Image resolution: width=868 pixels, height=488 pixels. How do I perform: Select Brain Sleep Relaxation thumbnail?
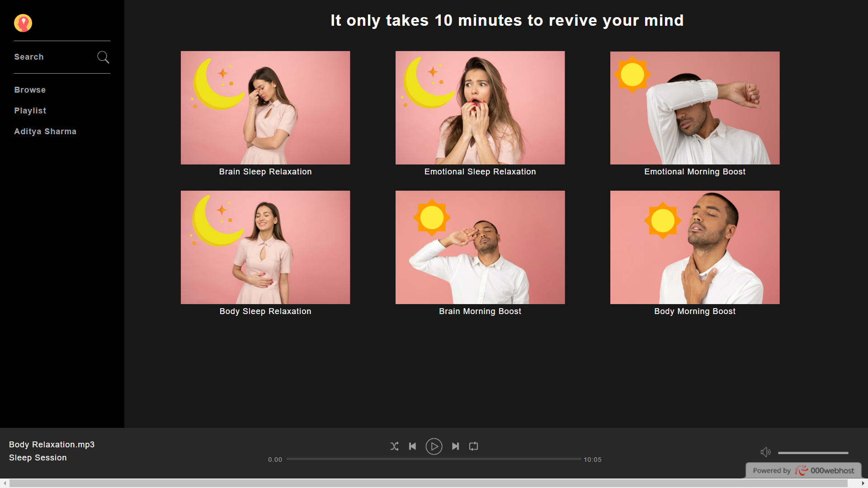click(x=265, y=108)
